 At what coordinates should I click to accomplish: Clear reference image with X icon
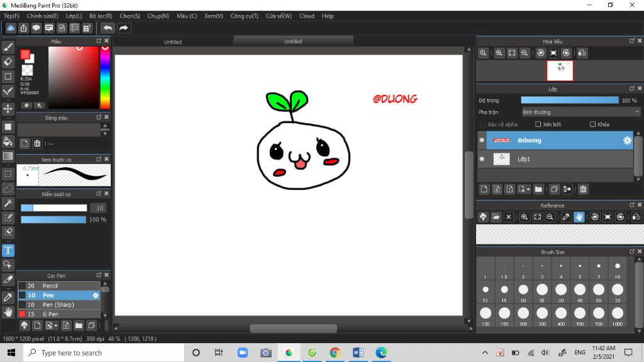tap(508, 217)
